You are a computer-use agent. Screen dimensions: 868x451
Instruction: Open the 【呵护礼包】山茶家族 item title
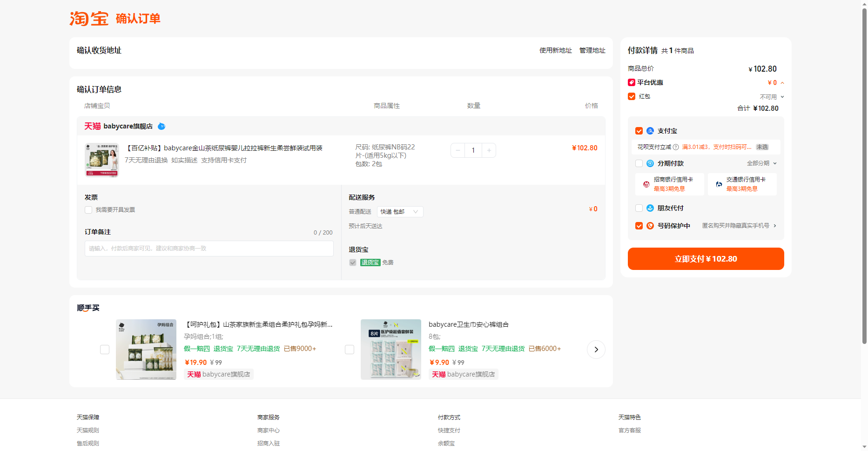click(258, 324)
